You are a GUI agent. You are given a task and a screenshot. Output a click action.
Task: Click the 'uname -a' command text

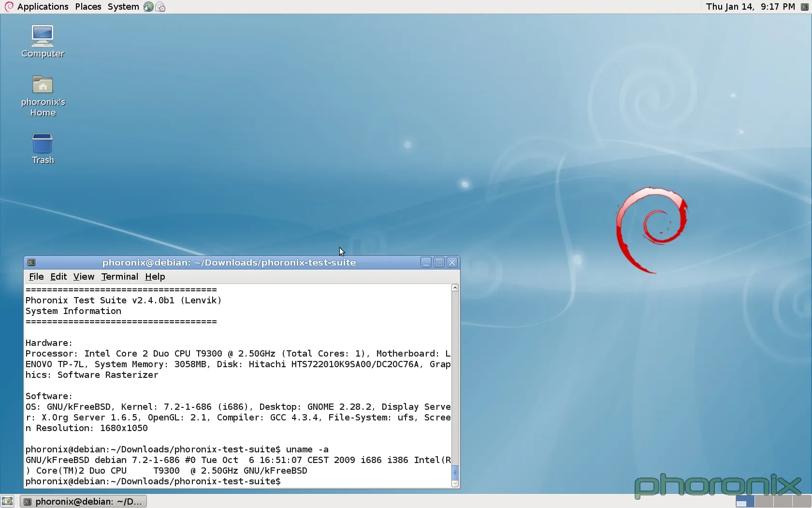point(307,449)
